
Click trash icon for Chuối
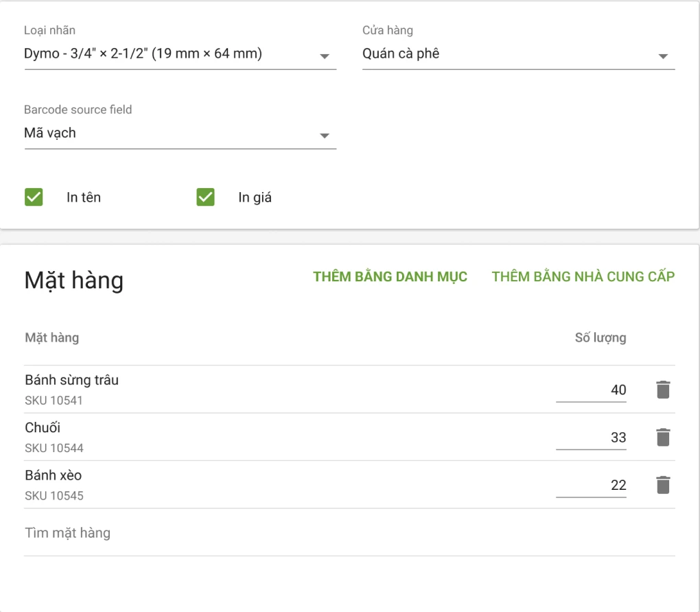click(x=662, y=437)
